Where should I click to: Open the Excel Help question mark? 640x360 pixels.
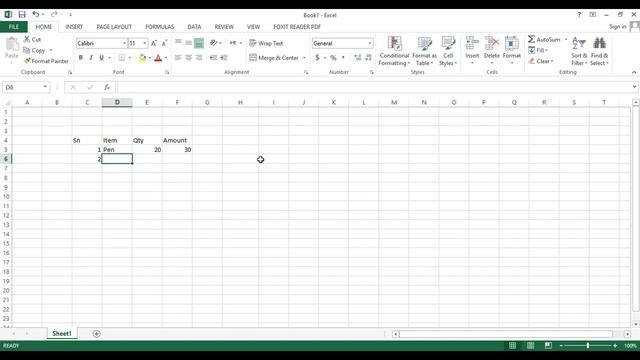[x=579, y=15]
